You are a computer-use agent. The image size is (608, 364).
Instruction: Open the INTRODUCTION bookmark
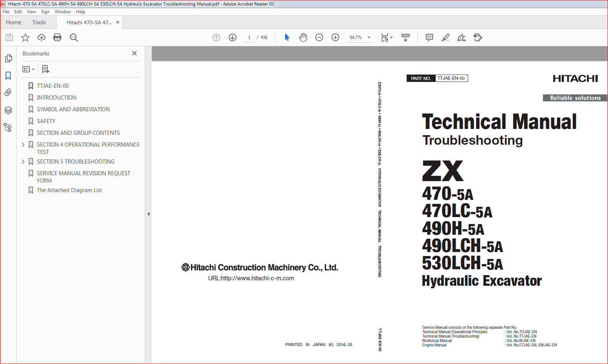click(x=57, y=98)
